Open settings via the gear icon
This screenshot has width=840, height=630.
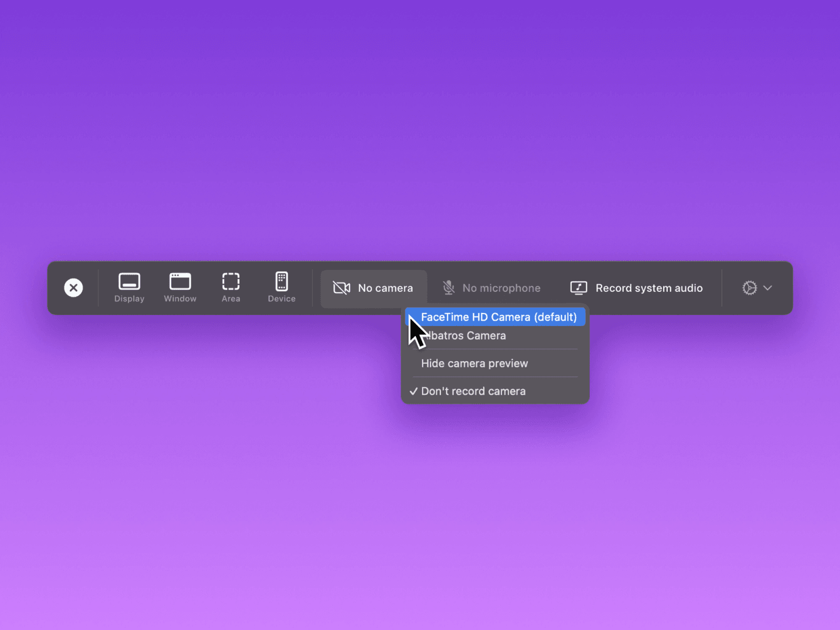click(x=749, y=288)
